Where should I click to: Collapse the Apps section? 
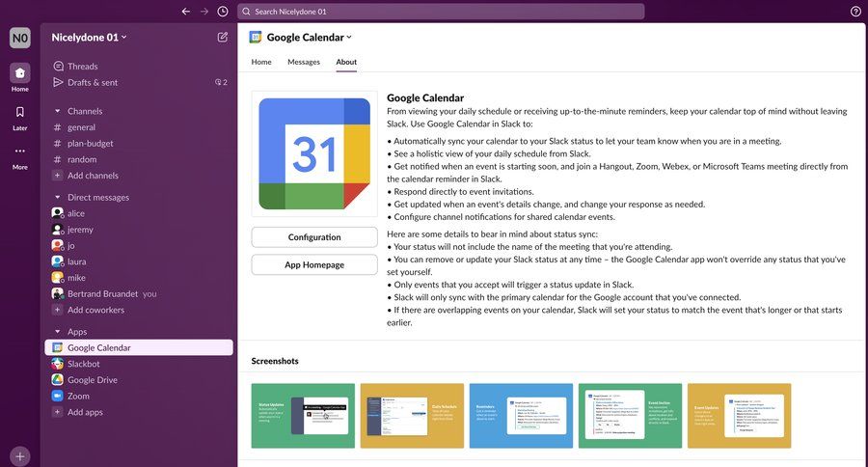point(57,331)
